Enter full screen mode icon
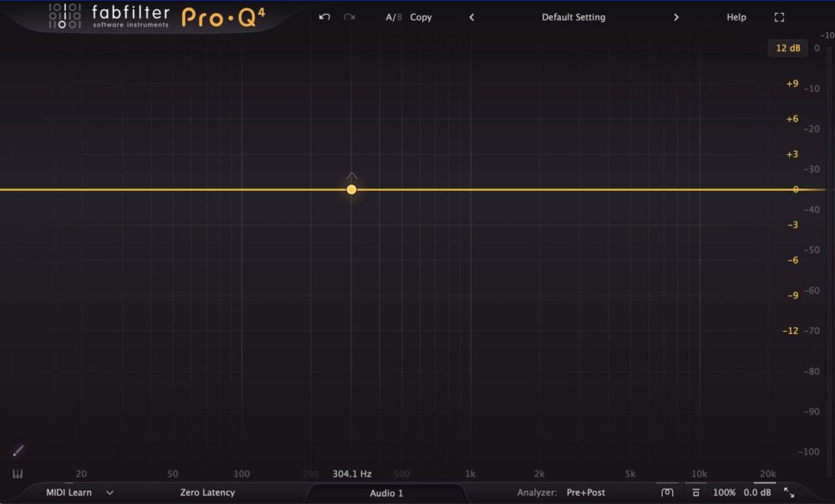This screenshot has width=835, height=504. click(x=779, y=18)
